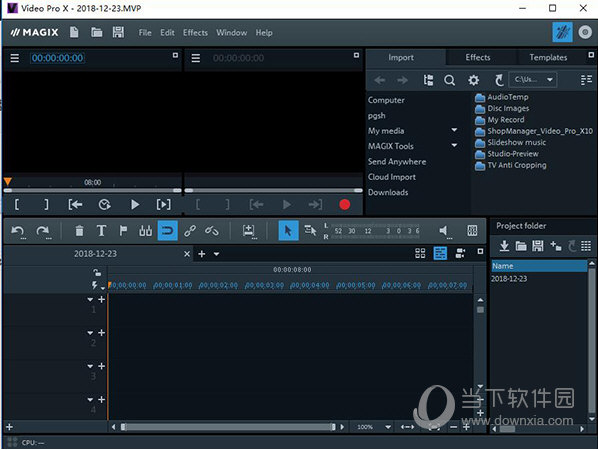Expand track 1 options arrow
The width and height of the screenshot is (598, 450).
coord(90,299)
